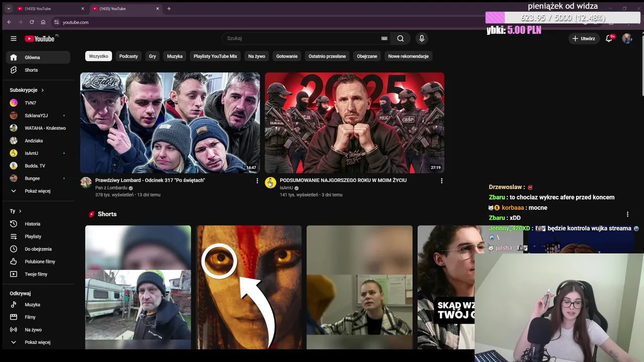Click the YouTube logo
This screenshot has height=362, width=644.
coord(40,39)
